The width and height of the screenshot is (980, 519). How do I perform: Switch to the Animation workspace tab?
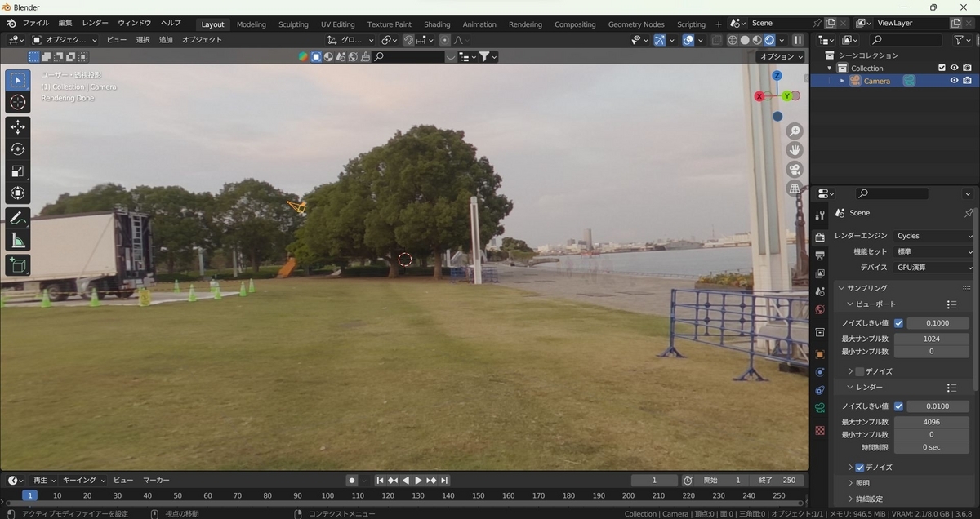pos(479,24)
